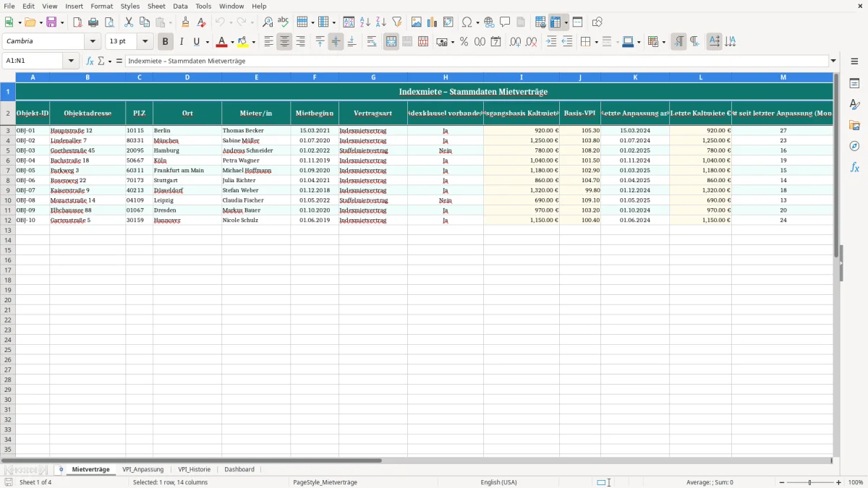
Task: Click the formula input line field
Action: pos(477,61)
